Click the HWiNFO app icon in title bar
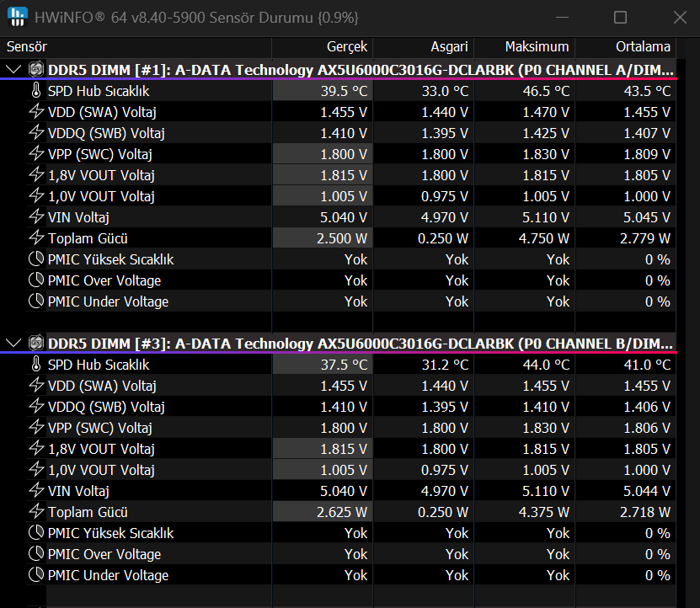Image resolution: width=700 pixels, height=608 pixels. [x=18, y=18]
